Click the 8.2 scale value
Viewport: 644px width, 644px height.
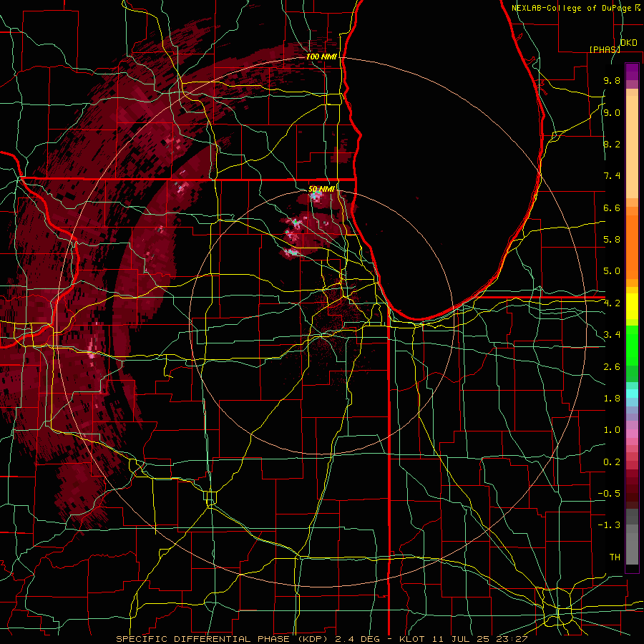pos(612,145)
